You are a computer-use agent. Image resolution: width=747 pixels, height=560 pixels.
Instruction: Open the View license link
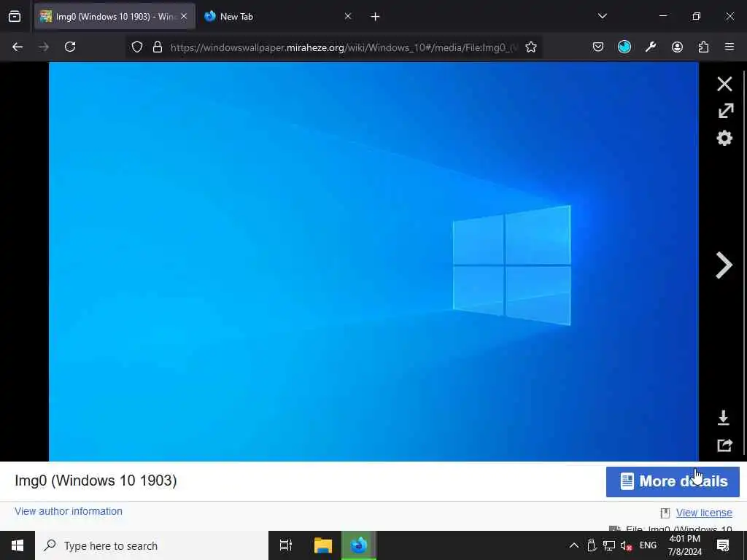tap(704, 513)
